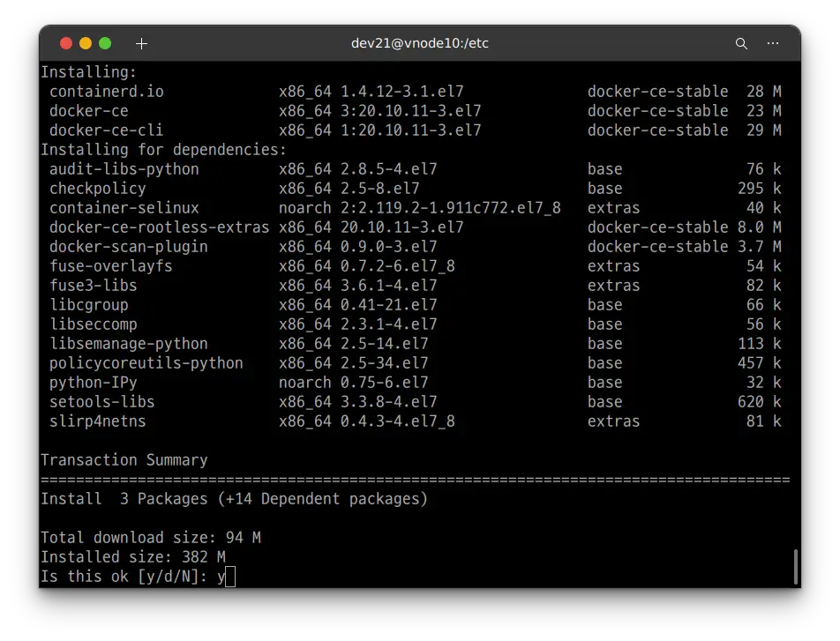The height and width of the screenshot is (641, 840).
Task: Click the container-selinux package name
Action: (x=124, y=208)
